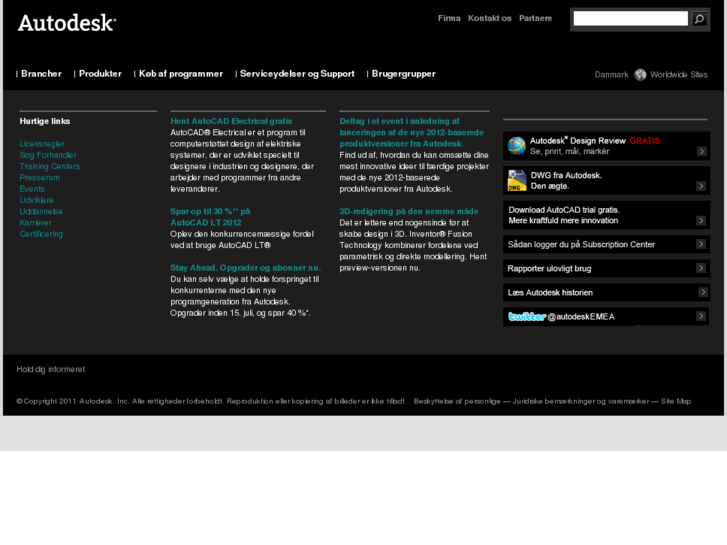Open Rapporter ulovligt brug text

[x=549, y=269]
